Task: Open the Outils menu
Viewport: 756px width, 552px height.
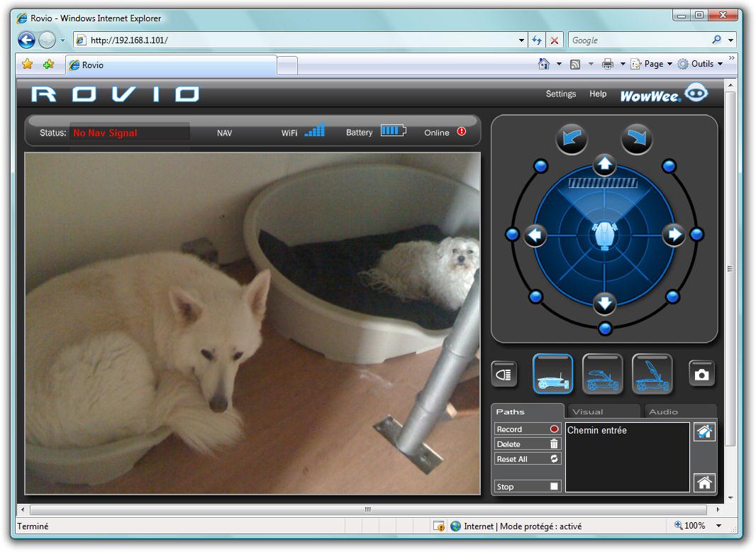Action: tap(700, 64)
